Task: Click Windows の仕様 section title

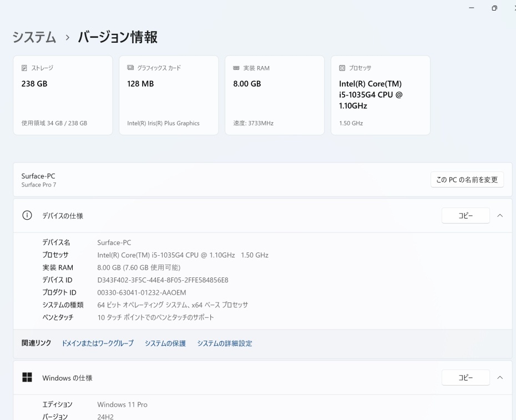Action: pos(67,378)
